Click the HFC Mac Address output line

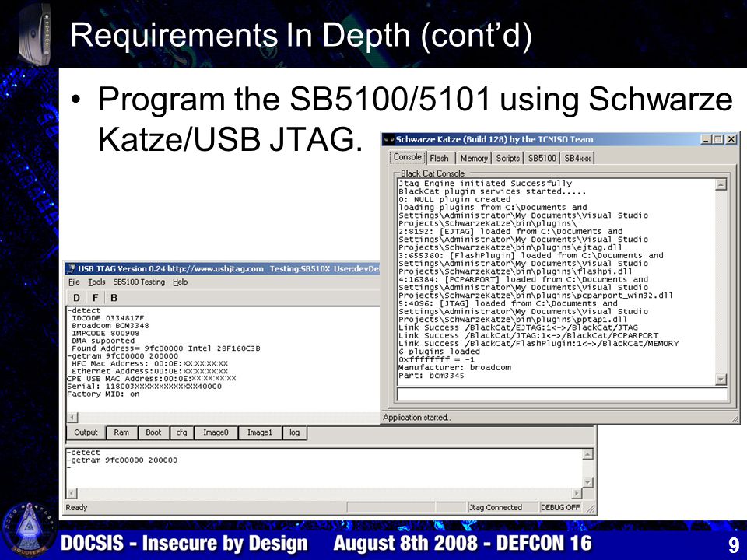click(149, 364)
